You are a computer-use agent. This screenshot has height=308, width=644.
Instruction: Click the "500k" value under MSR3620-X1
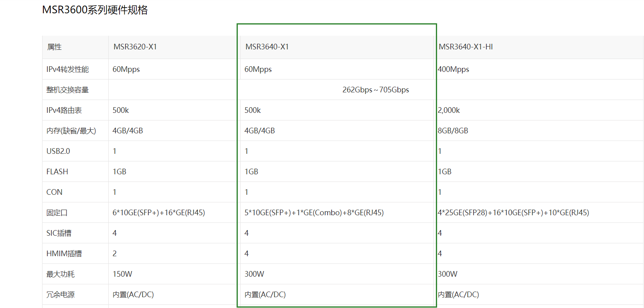pyautogui.click(x=121, y=110)
